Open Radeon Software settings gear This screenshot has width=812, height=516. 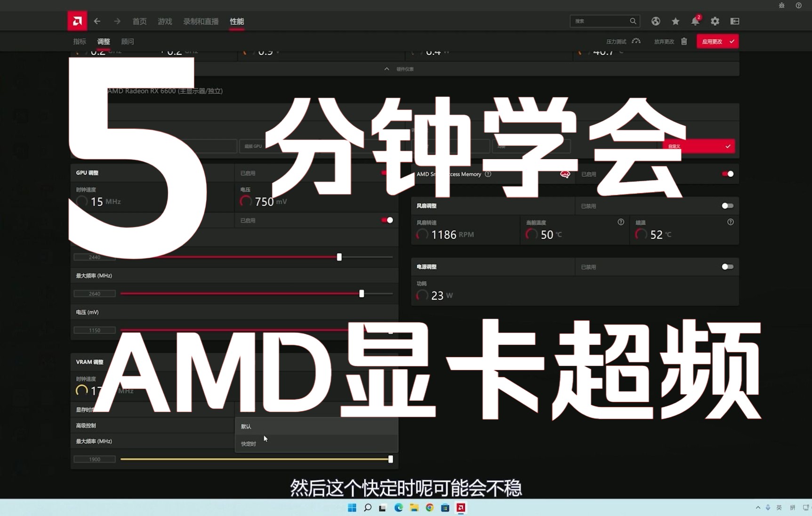click(715, 21)
